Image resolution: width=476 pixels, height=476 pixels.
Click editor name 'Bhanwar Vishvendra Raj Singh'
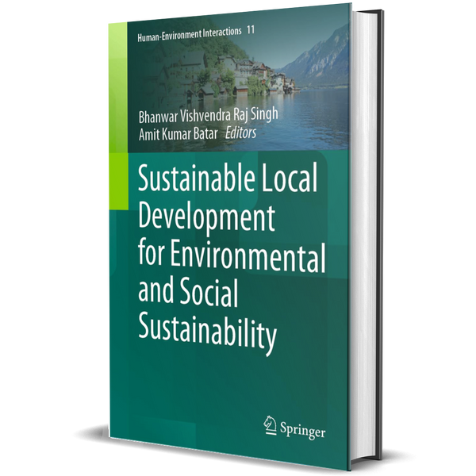coord(208,115)
